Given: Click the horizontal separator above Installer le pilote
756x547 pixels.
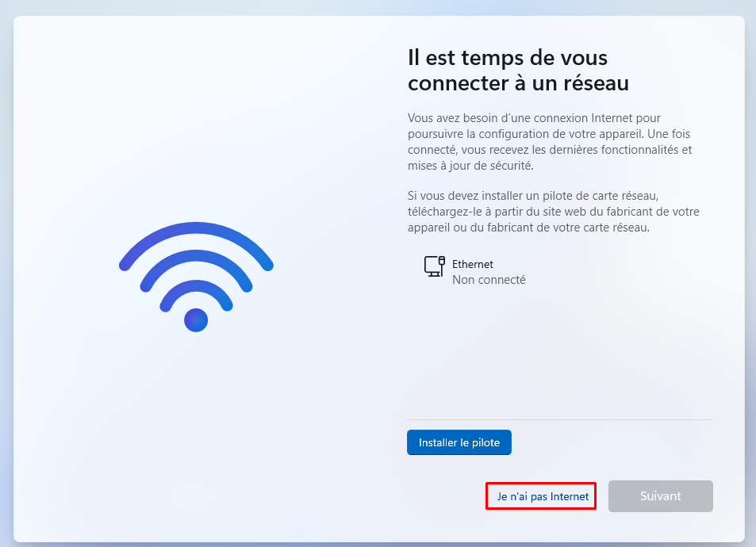Looking at the screenshot, I should coord(560,419).
